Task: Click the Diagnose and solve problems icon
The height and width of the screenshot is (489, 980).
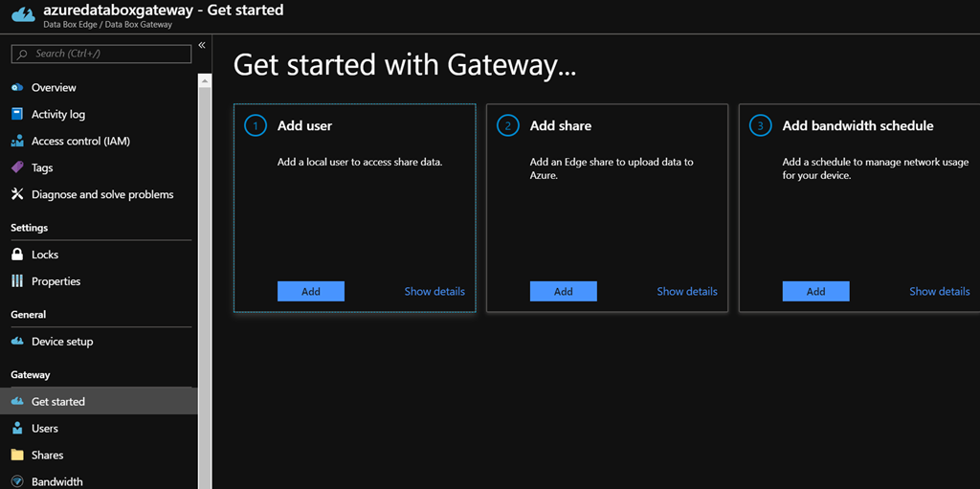Action: point(16,194)
